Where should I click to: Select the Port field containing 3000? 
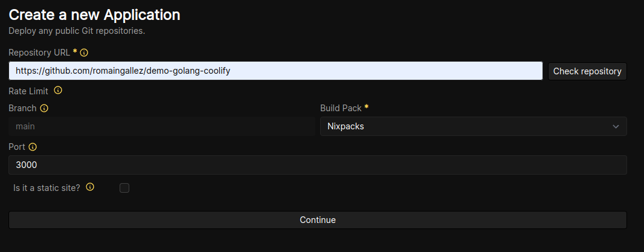(x=318, y=165)
